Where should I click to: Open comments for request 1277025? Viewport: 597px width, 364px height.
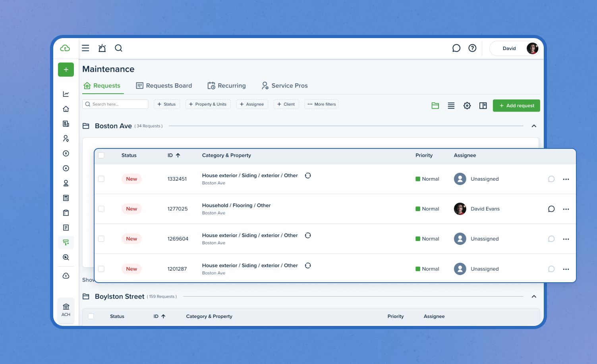point(551,209)
